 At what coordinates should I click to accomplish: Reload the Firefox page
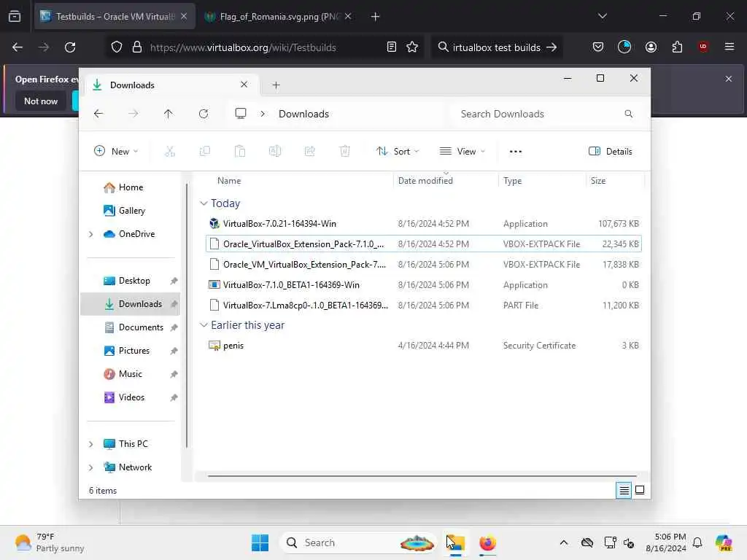click(x=70, y=47)
